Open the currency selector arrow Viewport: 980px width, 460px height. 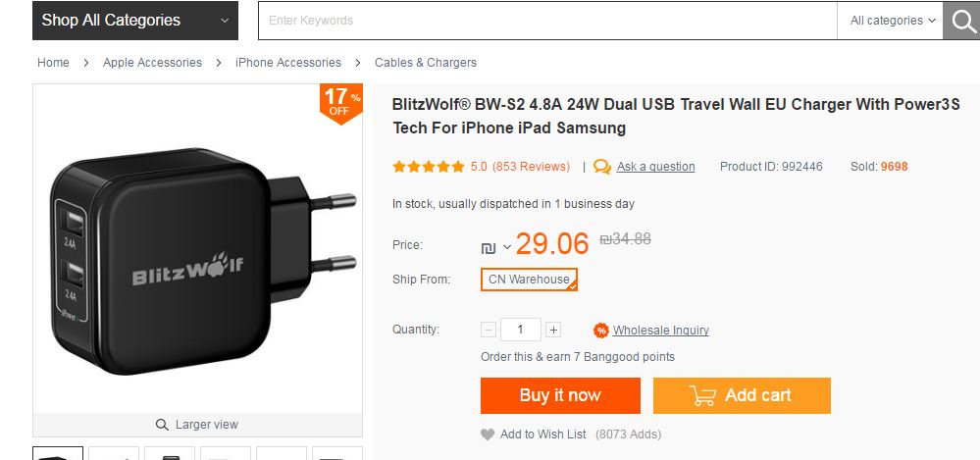[507, 247]
